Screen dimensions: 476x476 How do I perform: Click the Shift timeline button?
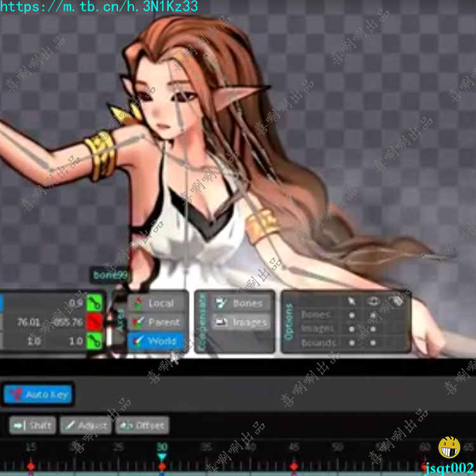pyautogui.click(x=32, y=425)
